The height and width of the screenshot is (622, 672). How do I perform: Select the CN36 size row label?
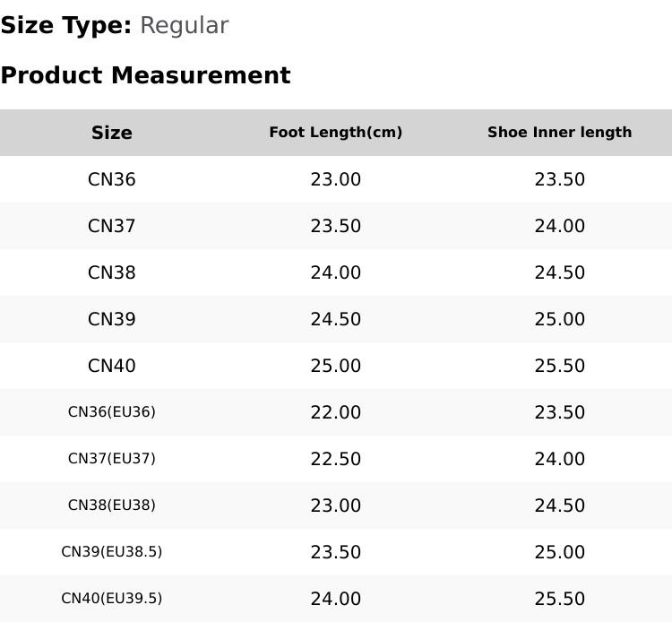pos(111,179)
